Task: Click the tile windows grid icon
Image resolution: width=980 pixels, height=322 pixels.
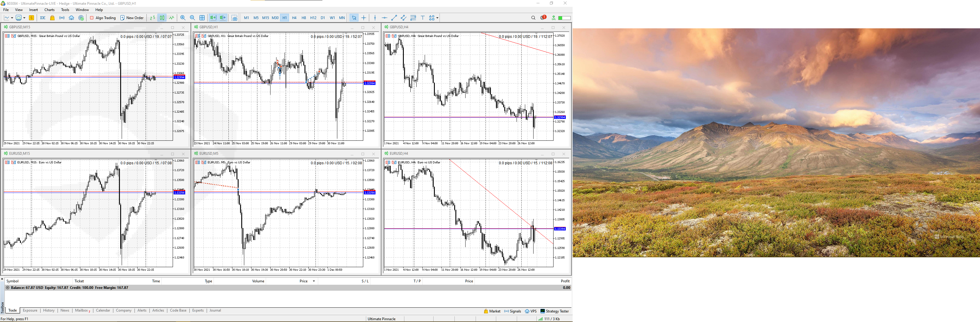Action: click(202, 18)
